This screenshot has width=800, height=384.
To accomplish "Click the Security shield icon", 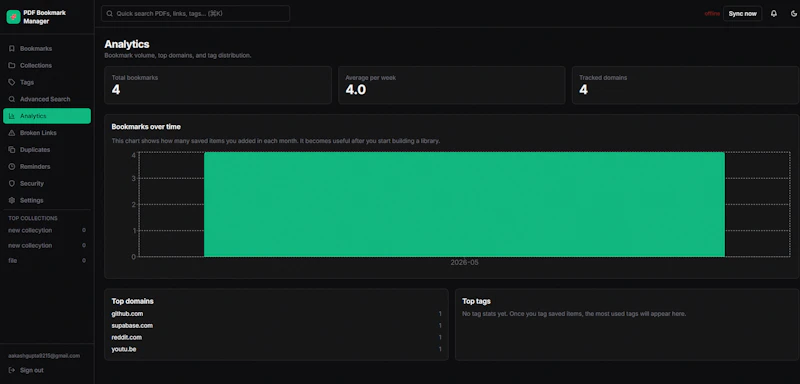I will click(x=12, y=183).
